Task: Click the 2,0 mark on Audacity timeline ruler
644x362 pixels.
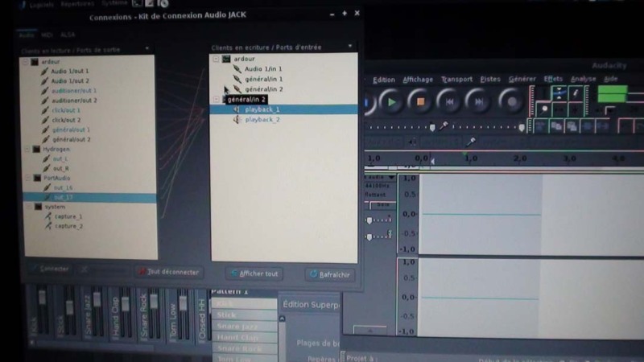Action: coord(519,158)
